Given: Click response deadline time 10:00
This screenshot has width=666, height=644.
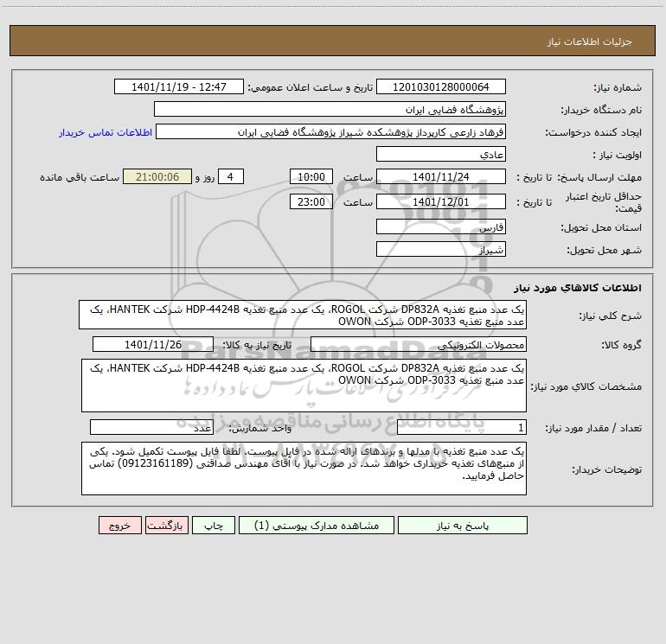Looking at the screenshot, I should pyautogui.click(x=311, y=176).
